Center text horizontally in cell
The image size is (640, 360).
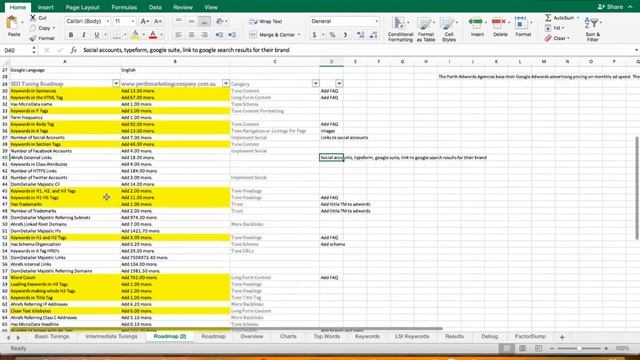[191, 35]
